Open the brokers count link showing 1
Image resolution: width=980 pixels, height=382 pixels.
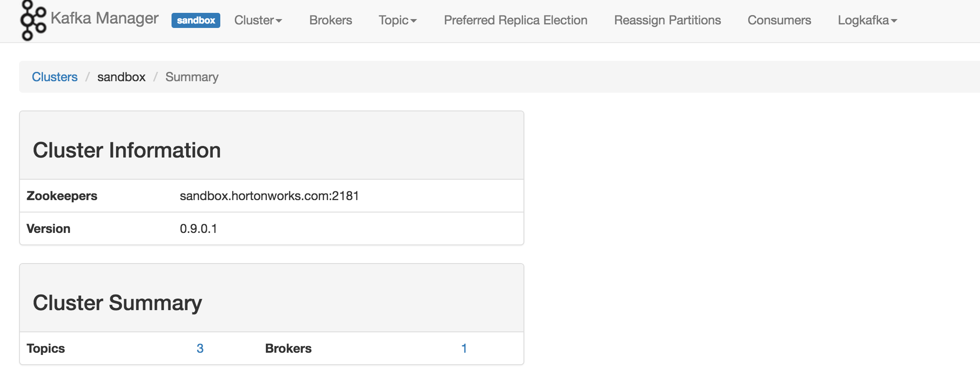[464, 348]
